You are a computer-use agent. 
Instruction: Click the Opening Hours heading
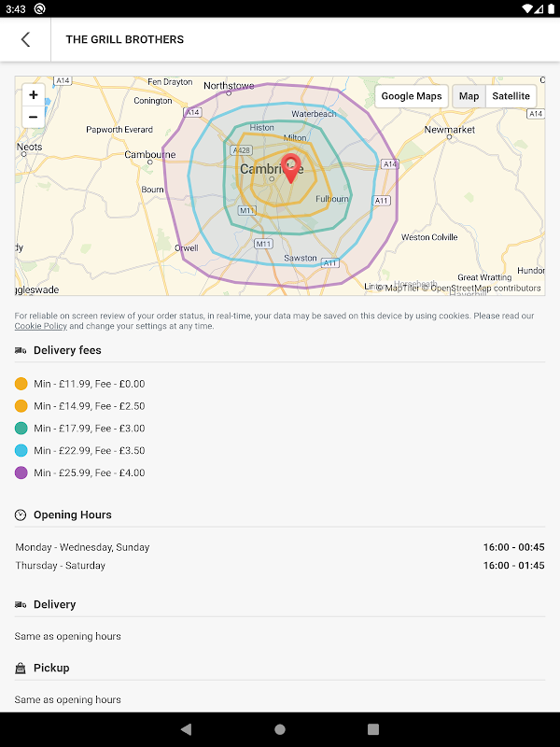(73, 515)
